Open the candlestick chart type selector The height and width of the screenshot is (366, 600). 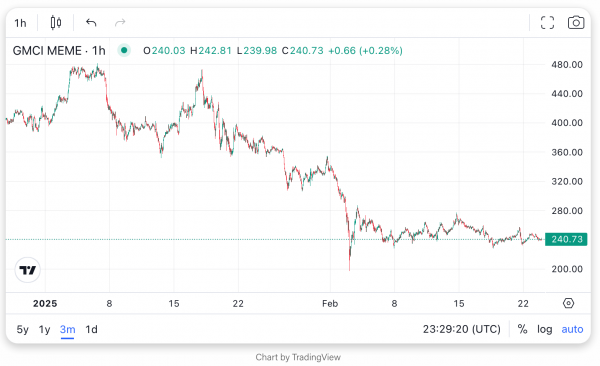coord(56,23)
